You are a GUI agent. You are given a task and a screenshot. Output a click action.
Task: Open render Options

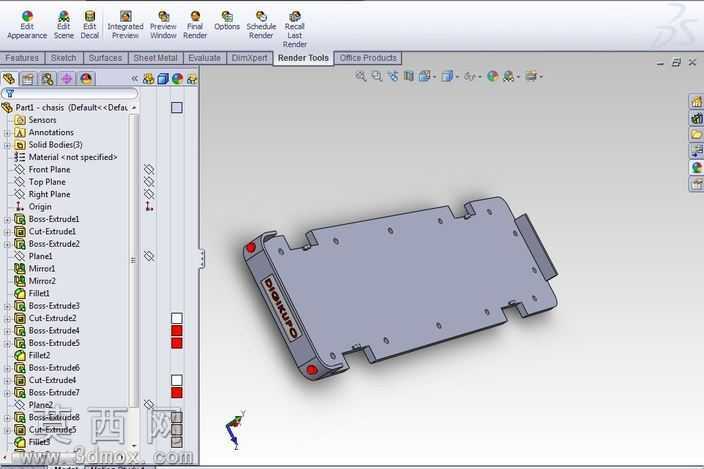pyautogui.click(x=227, y=21)
